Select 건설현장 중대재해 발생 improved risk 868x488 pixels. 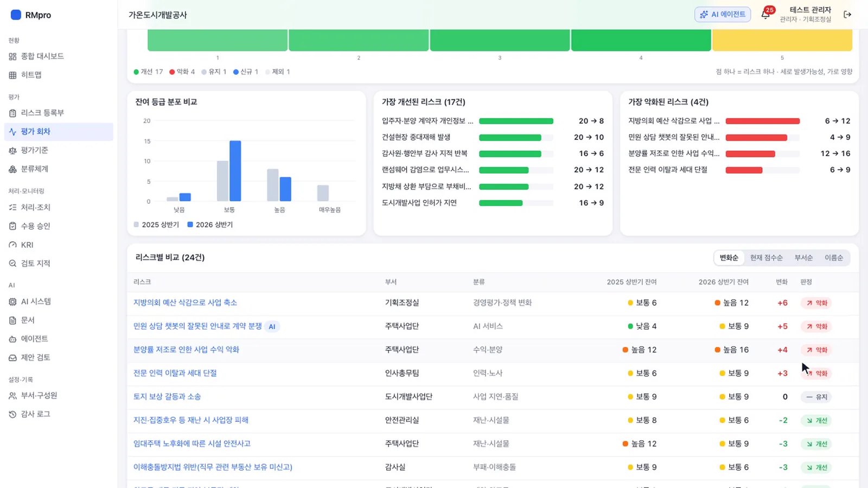(493, 137)
